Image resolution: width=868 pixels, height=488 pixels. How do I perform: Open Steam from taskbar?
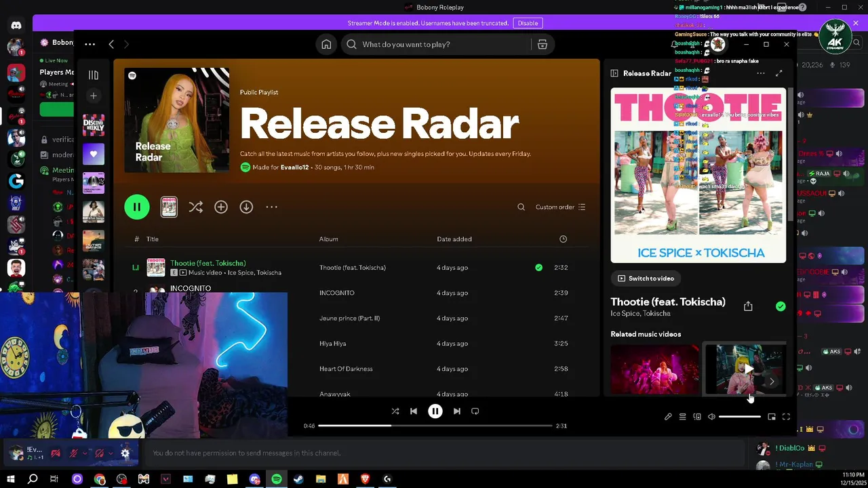pos(298,479)
